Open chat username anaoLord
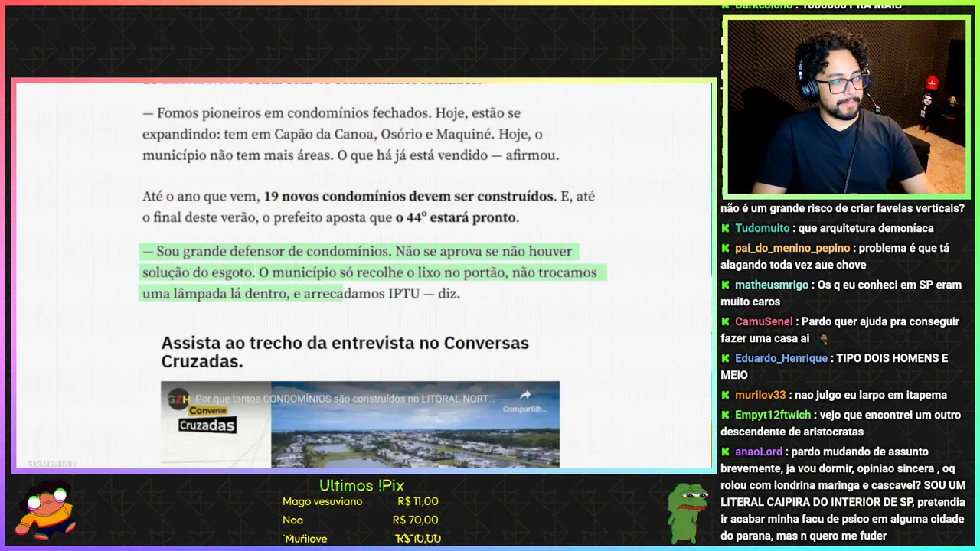 [x=759, y=452]
